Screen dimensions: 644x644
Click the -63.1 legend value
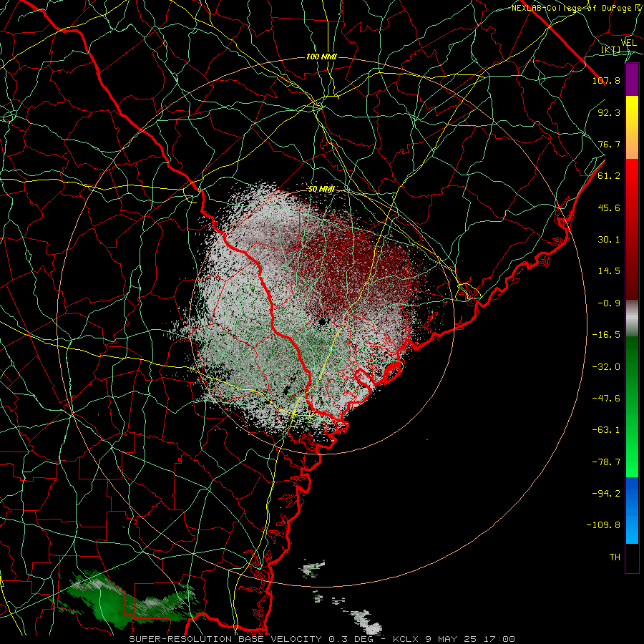pos(606,430)
